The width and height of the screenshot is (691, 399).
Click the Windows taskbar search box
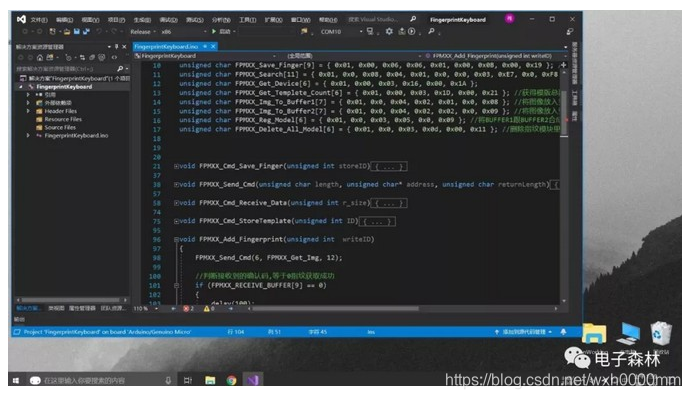(100, 380)
